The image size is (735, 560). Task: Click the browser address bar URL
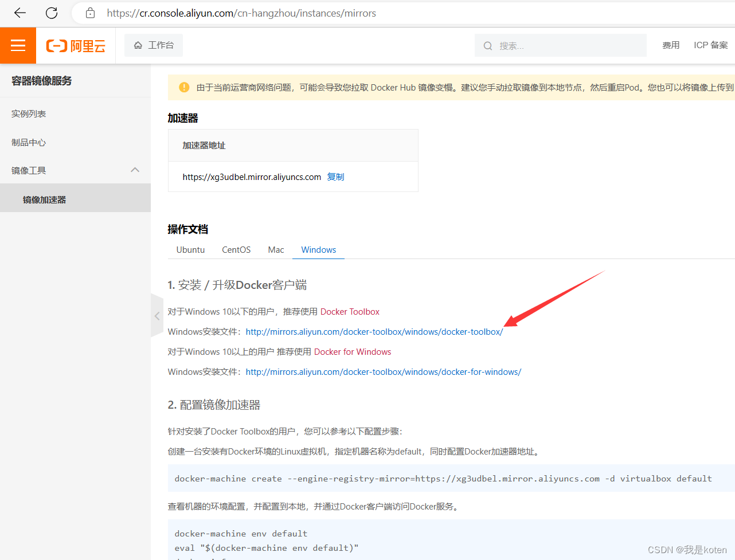click(x=241, y=13)
